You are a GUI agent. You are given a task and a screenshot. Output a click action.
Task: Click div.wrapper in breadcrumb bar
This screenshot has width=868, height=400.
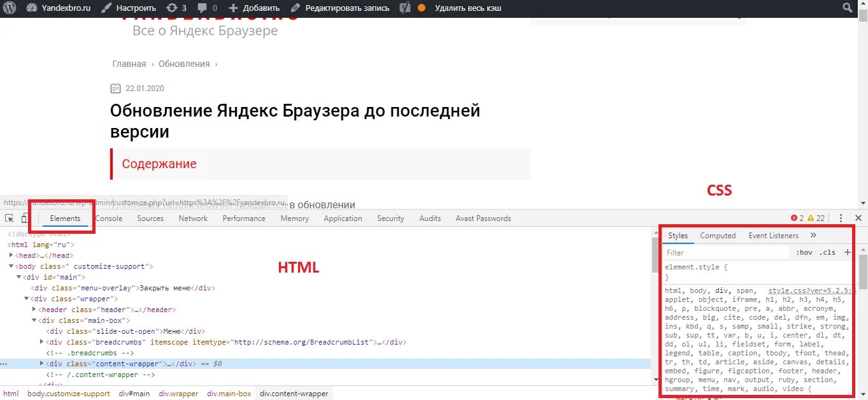(178, 394)
